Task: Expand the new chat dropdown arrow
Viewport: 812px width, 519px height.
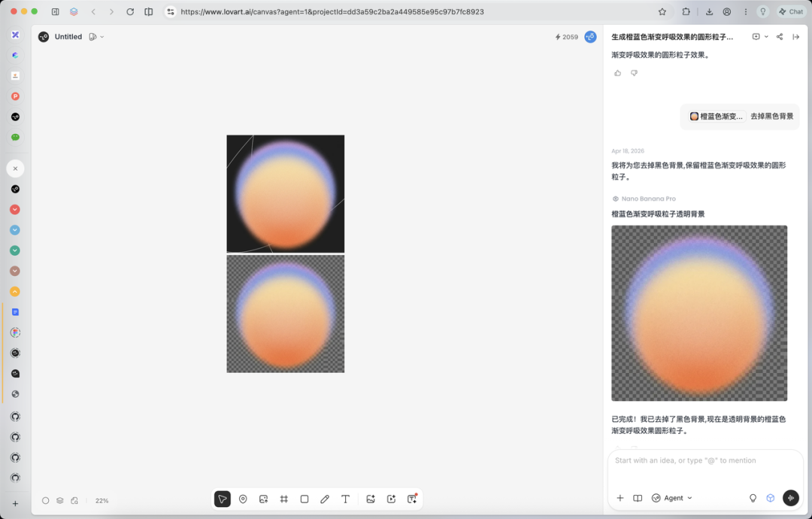Action: (766, 37)
